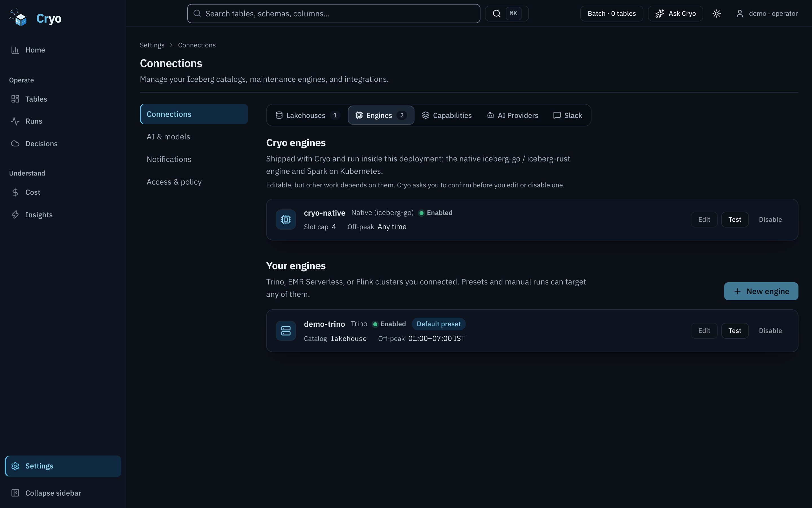Open the Insights lightning page

[x=63, y=215]
